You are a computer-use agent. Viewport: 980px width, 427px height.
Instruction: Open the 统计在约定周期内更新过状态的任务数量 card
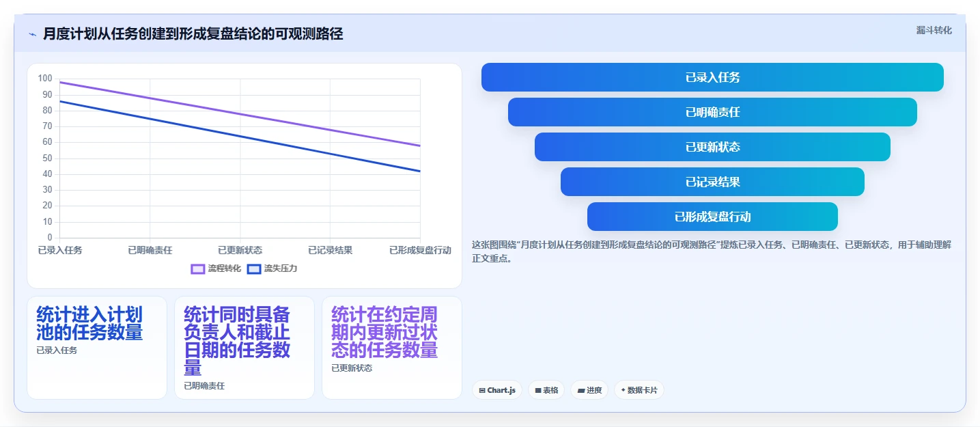[x=392, y=347]
